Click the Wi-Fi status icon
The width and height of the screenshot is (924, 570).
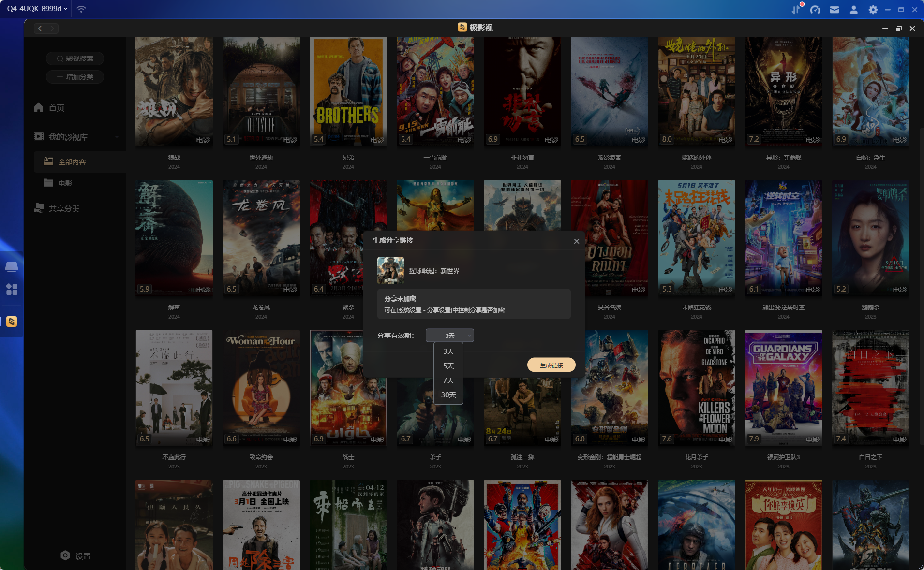(81, 9)
